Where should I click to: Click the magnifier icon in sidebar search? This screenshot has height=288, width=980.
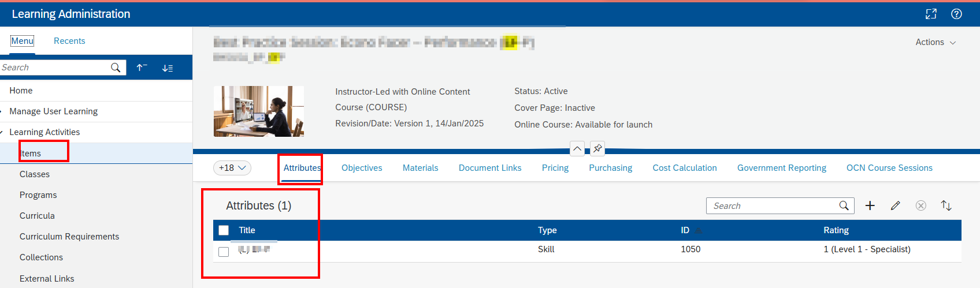coord(116,68)
